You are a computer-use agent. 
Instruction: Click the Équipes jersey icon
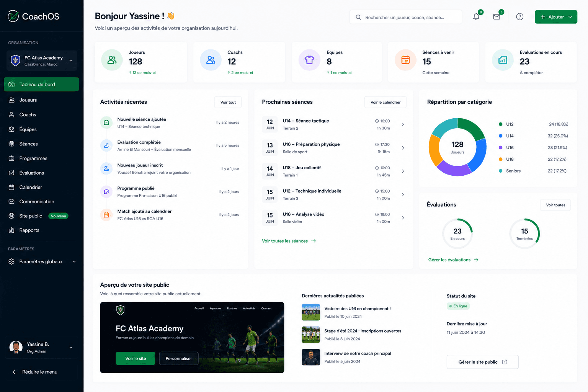[309, 60]
